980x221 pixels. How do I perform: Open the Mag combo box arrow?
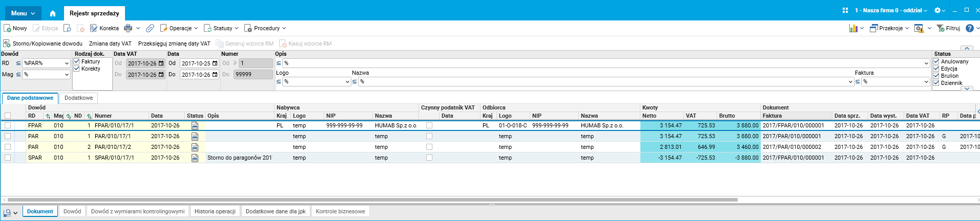click(67, 75)
